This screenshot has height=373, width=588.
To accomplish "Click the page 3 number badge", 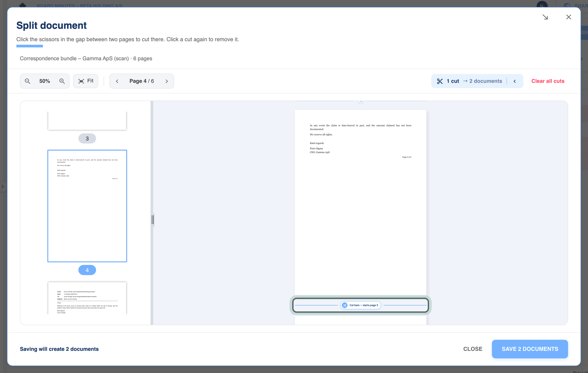I will 87,138.
